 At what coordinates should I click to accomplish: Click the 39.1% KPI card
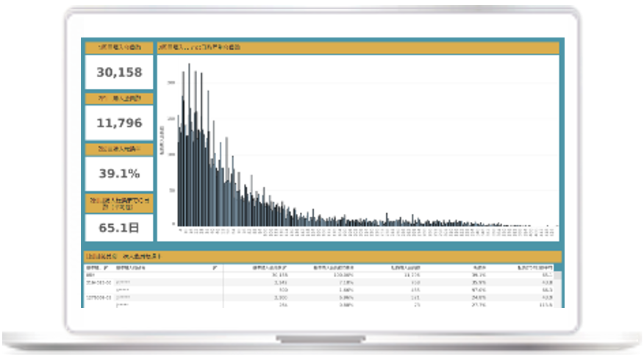(x=118, y=173)
